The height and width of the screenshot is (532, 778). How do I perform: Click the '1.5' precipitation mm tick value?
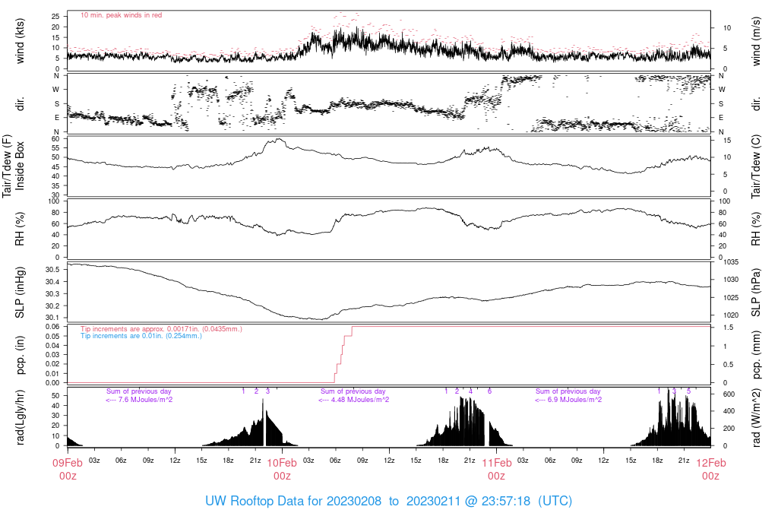click(x=728, y=328)
